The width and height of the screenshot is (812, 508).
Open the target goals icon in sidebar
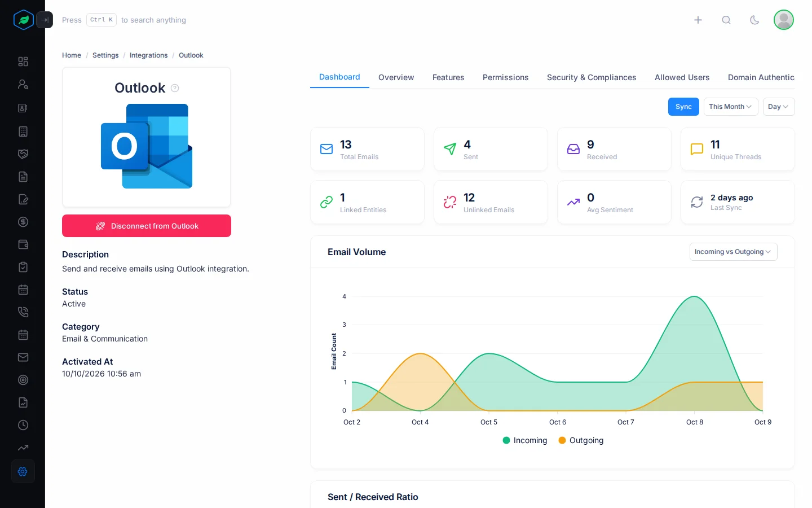coord(23,380)
